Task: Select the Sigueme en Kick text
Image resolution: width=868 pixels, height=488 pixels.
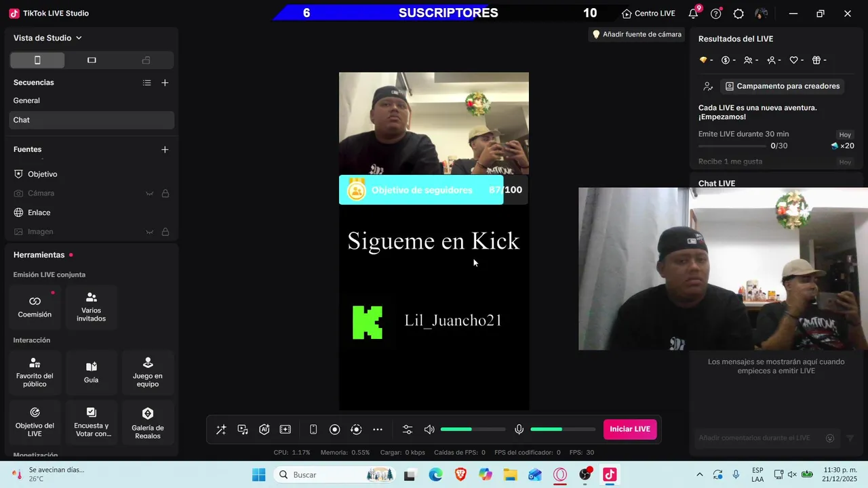Action: point(433,241)
